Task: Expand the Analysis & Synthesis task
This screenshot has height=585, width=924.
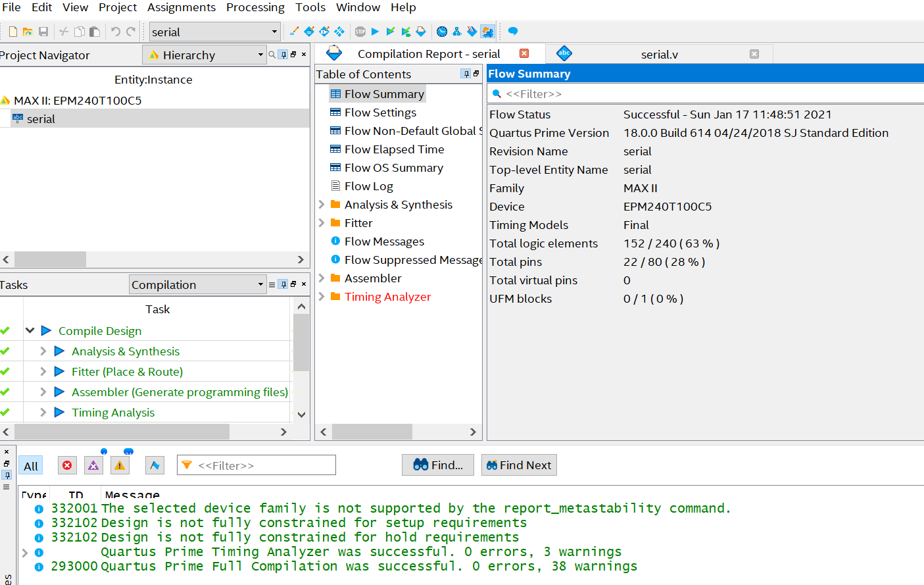Action: [43, 351]
